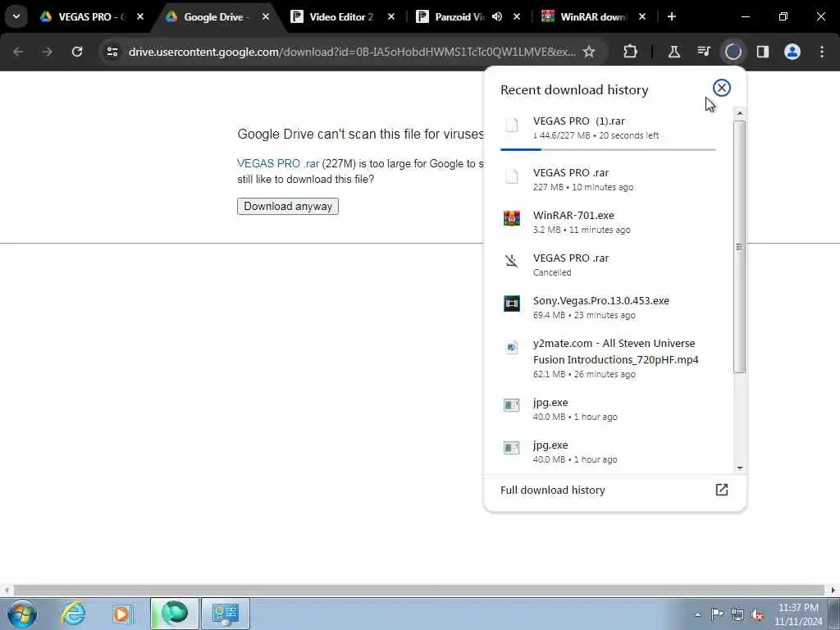Open the network tray icon

737,614
